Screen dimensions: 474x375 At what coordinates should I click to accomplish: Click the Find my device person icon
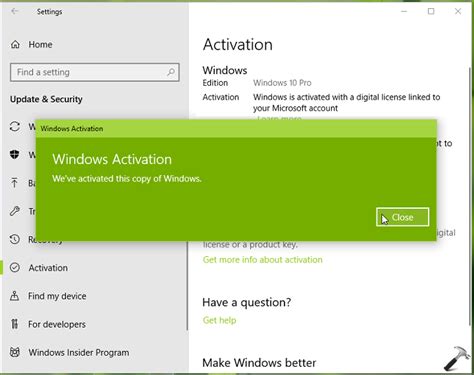pyautogui.click(x=15, y=296)
